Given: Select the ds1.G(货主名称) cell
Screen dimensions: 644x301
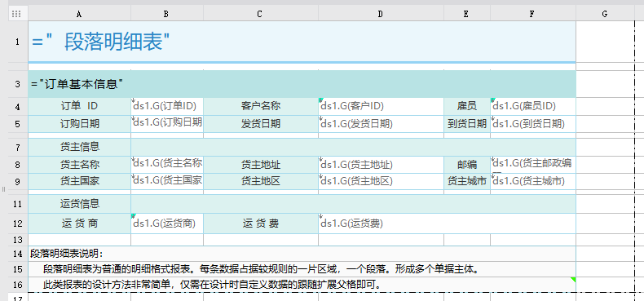Looking at the screenshot, I should point(167,165).
